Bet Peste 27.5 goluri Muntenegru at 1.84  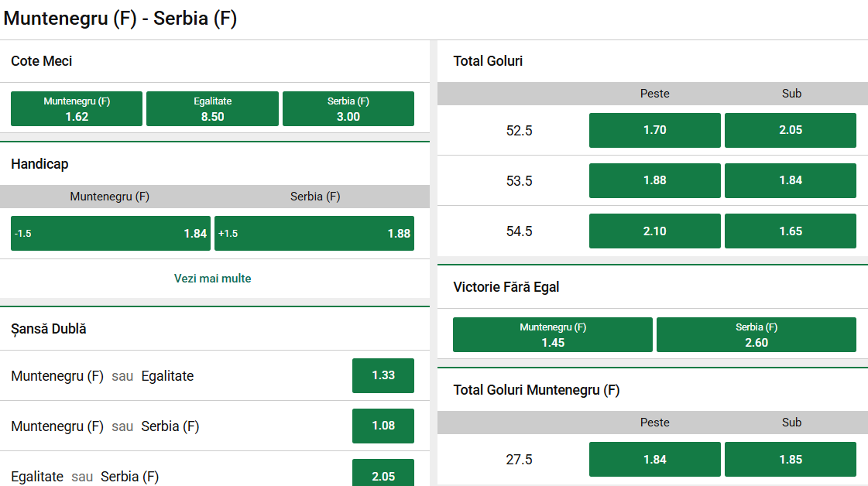coord(654,459)
